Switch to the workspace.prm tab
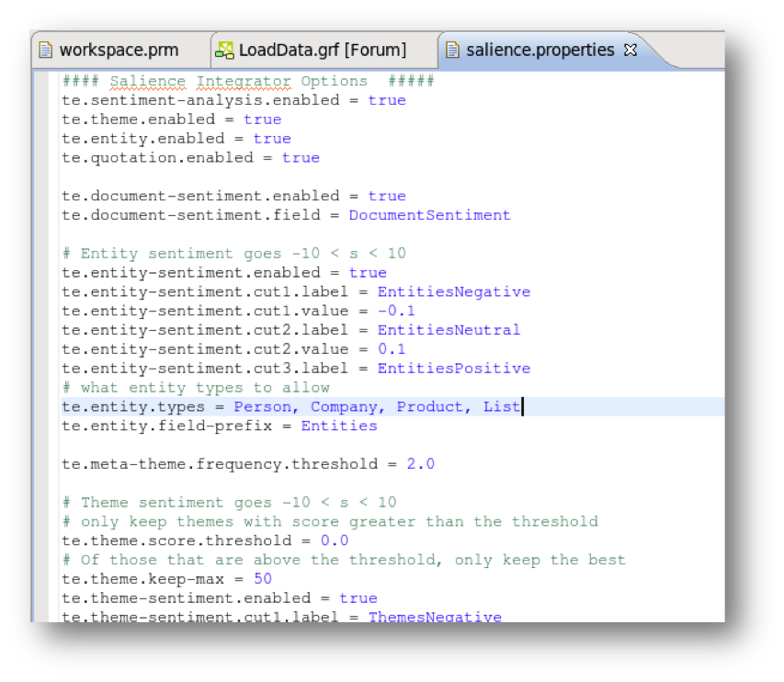Screen dimensions: 784x682 [119, 50]
